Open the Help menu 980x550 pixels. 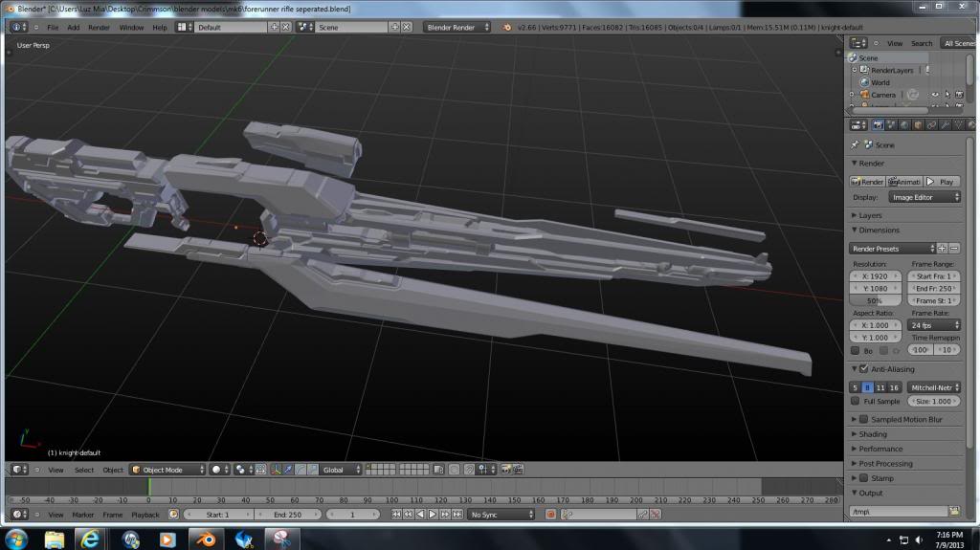pos(160,27)
